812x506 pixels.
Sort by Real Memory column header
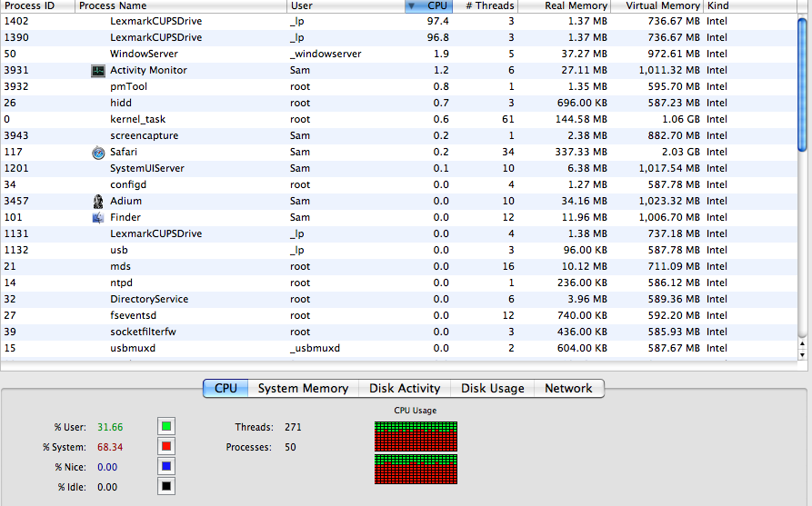565,5
